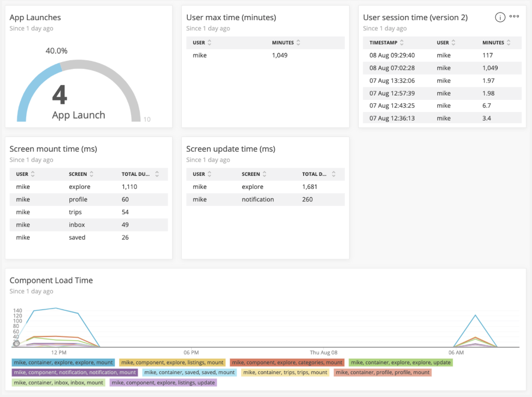Click the 40.0% gauge label
Screen dimensions: 532x397
click(x=57, y=51)
